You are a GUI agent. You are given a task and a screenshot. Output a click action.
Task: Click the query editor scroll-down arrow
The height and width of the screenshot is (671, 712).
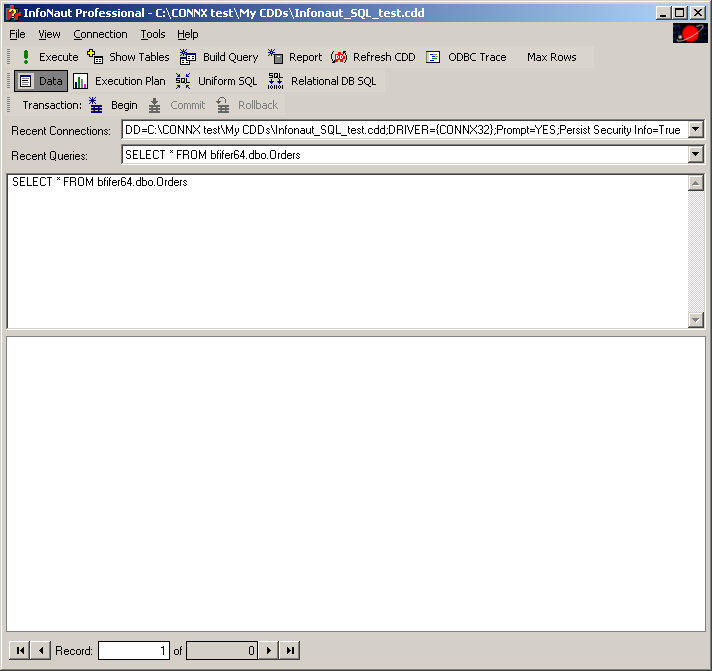point(696,320)
